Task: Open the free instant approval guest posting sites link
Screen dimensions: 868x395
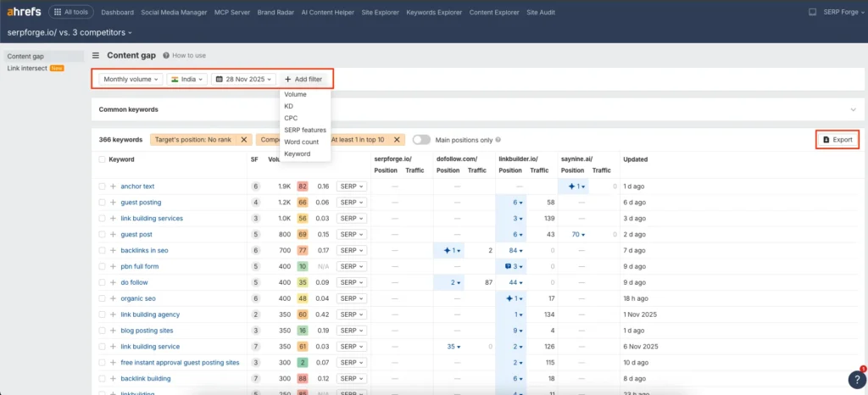Action: [x=180, y=363]
